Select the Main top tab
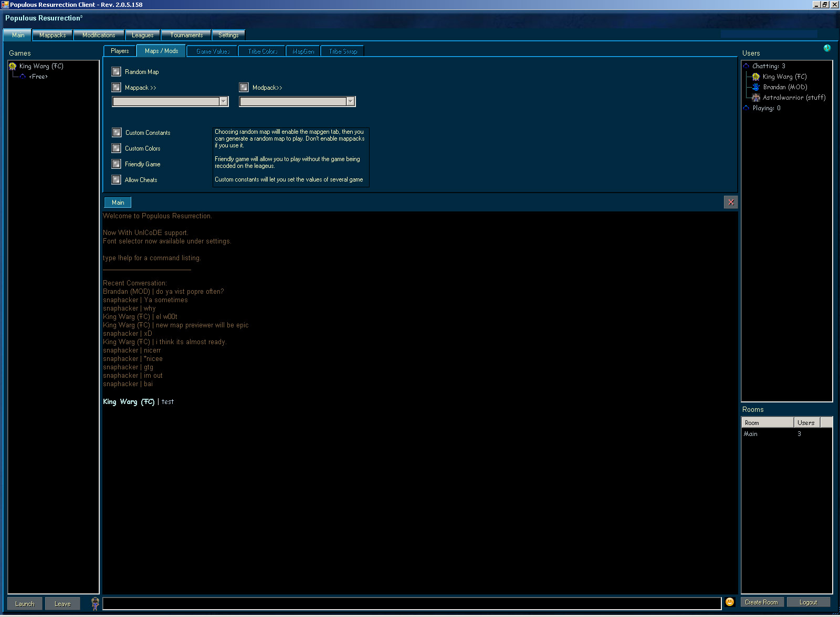 tap(18, 35)
